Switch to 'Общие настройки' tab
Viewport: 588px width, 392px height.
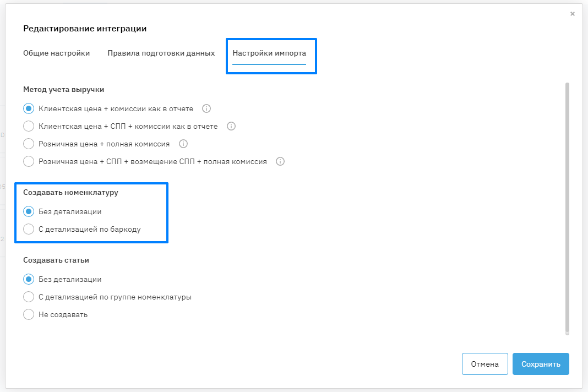(56, 53)
